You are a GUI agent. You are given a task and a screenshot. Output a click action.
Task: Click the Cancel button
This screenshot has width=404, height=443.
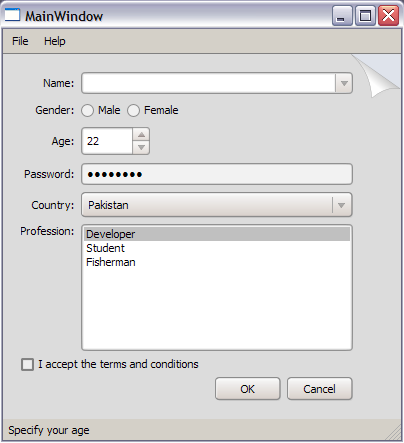(319, 389)
